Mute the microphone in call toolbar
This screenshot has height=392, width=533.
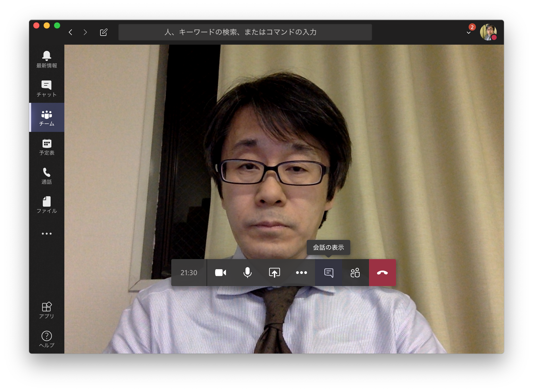point(248,273)
